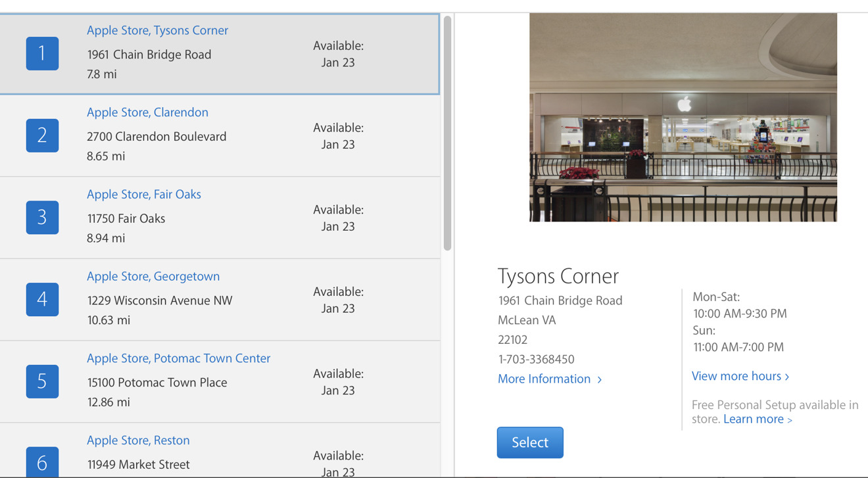Click the blue Select button
The height and width of the screenshot is (478, 868).
(530, 442)
